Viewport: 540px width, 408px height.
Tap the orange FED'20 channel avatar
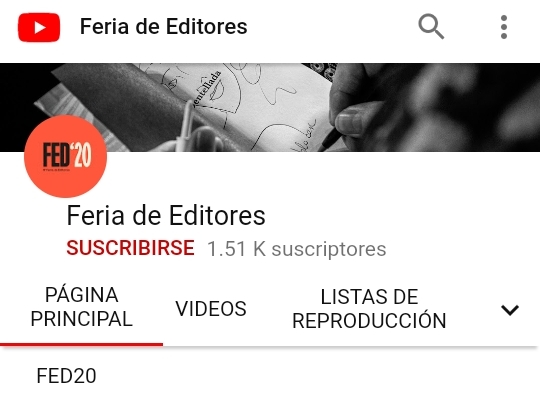65,156
